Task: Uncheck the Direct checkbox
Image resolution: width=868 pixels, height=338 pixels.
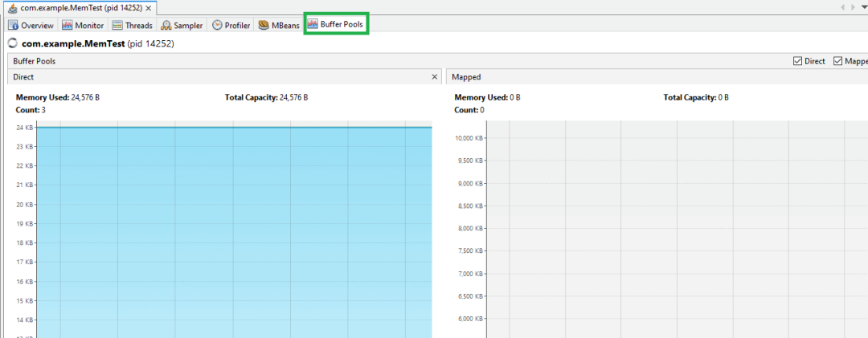Action: pos(798,61)
